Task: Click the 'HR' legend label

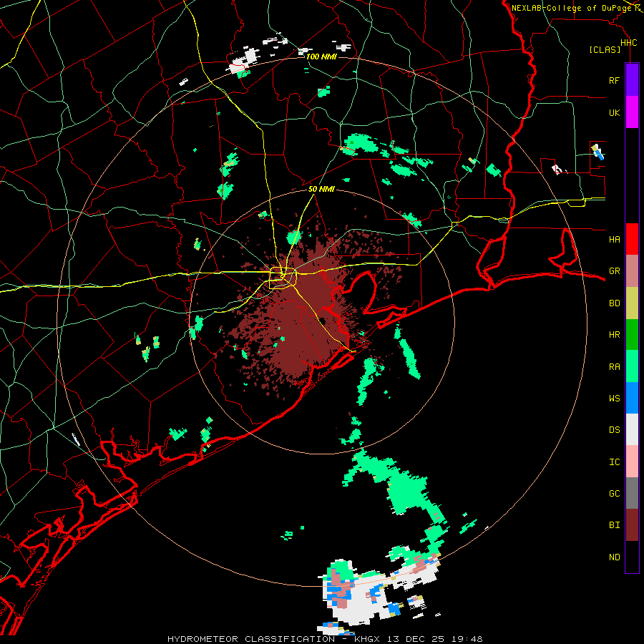Action: click(614, 335)
